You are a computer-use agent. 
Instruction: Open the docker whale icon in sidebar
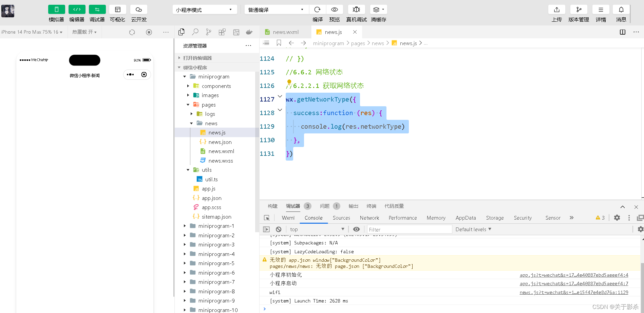249,32
